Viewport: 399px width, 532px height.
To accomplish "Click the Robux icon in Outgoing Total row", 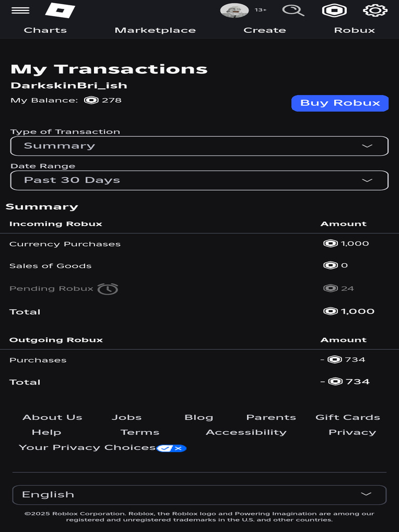I will tap(336, 382).
